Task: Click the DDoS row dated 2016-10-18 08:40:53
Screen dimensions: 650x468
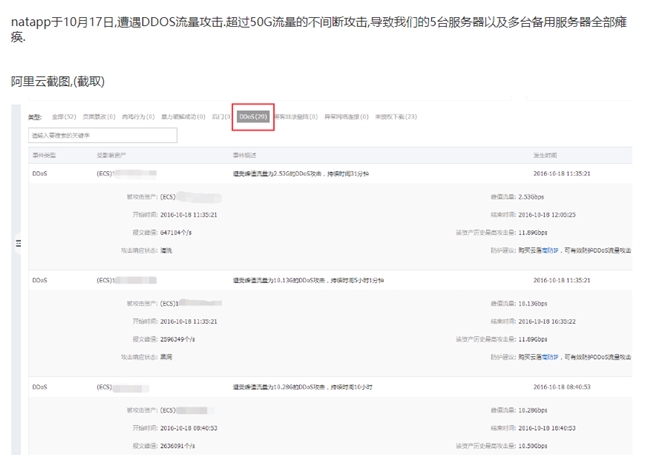Action: (330, 387)
